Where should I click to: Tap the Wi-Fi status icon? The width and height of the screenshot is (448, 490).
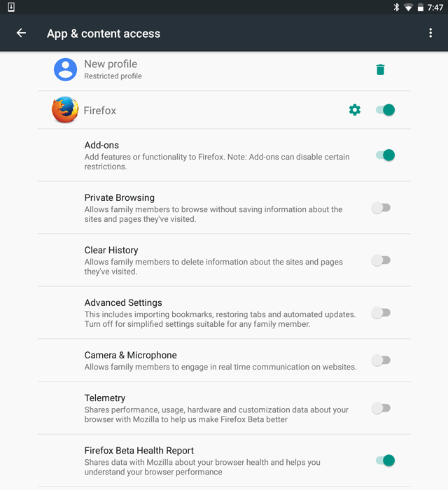coord(408,7)
